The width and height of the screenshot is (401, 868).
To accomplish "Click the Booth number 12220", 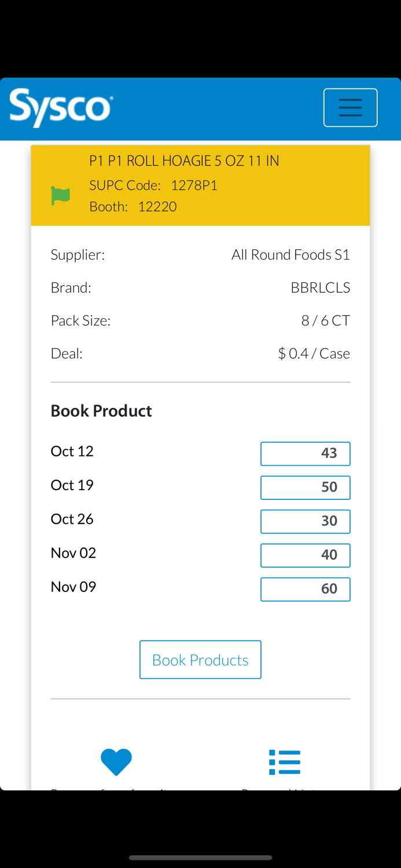I will pyautogui.click(x=157, y=206).
